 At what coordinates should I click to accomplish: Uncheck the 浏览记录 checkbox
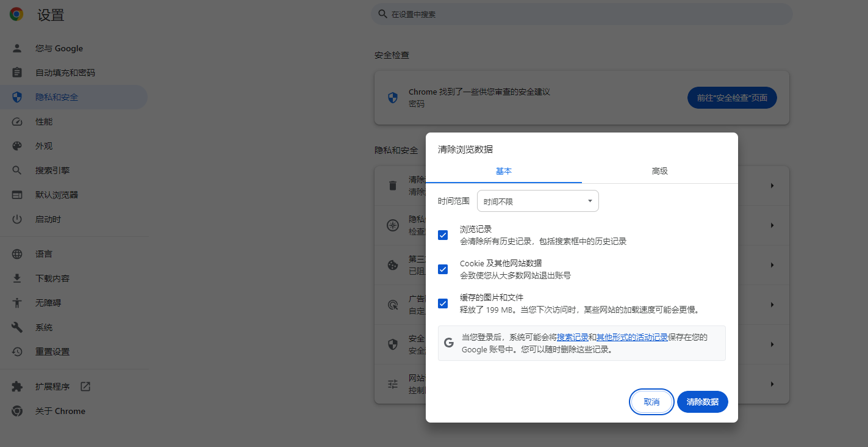442,234
